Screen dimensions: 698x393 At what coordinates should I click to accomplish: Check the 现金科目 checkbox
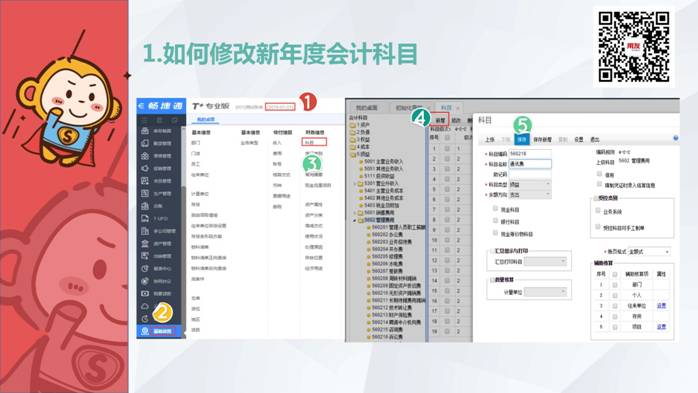pyautogui.click(x=495, y=208)
